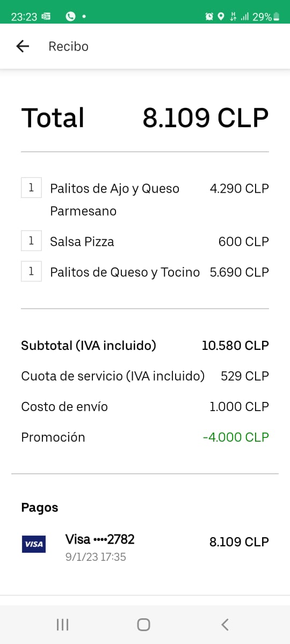Tap the system back chevron
This screenshot has width=290, height=644.
225,624
